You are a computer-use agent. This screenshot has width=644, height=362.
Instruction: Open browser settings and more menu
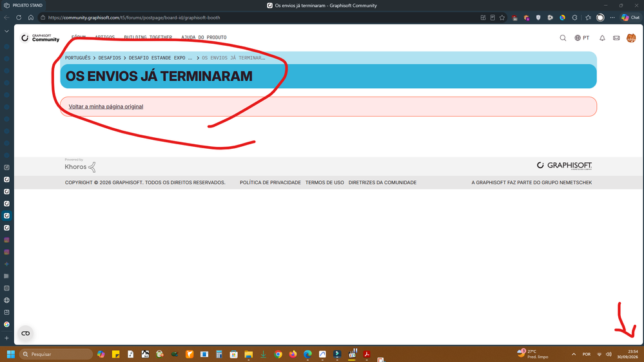[612, 17]
